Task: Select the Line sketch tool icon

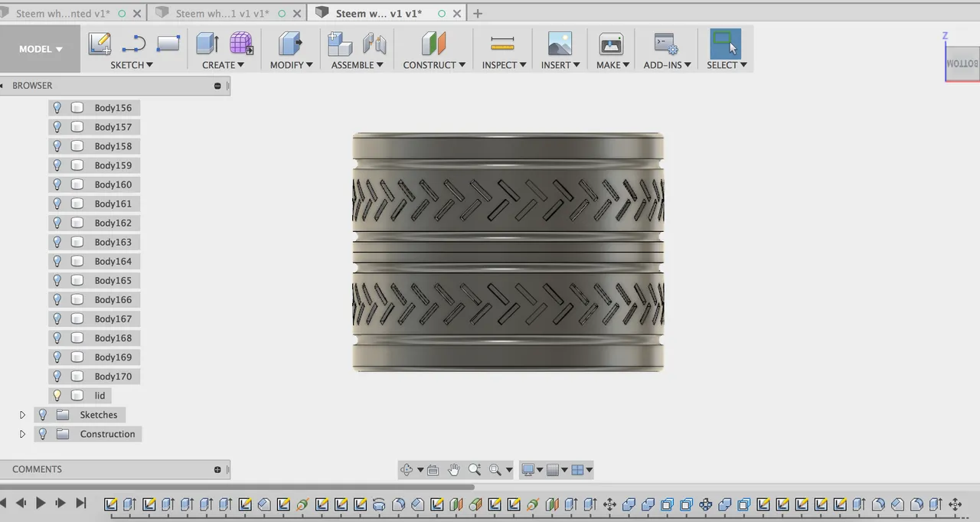Action: pyautogui.click(x=133, y=44)
